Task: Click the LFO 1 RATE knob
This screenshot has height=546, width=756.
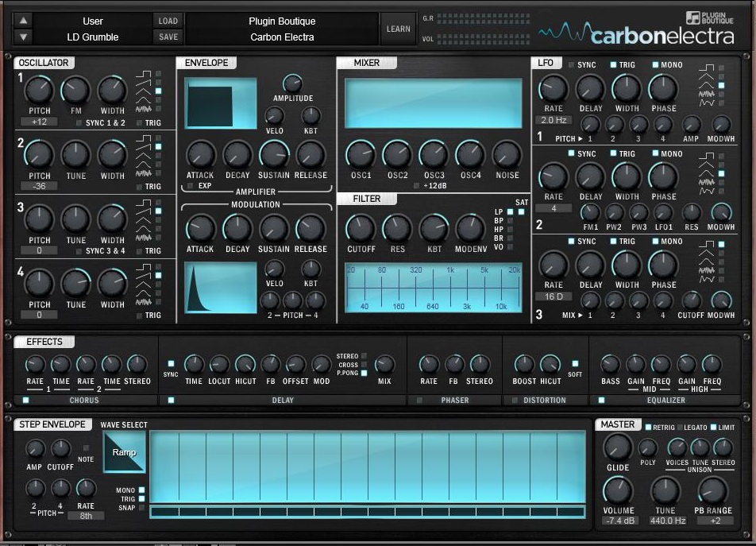Action: pos(553,89)
